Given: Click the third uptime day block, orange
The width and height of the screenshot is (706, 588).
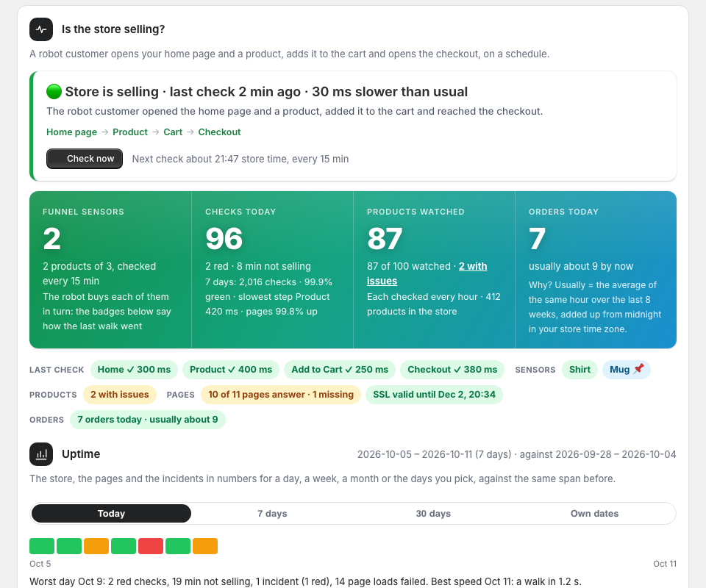Looking at the screenshot, I should [x=96, y=546].
